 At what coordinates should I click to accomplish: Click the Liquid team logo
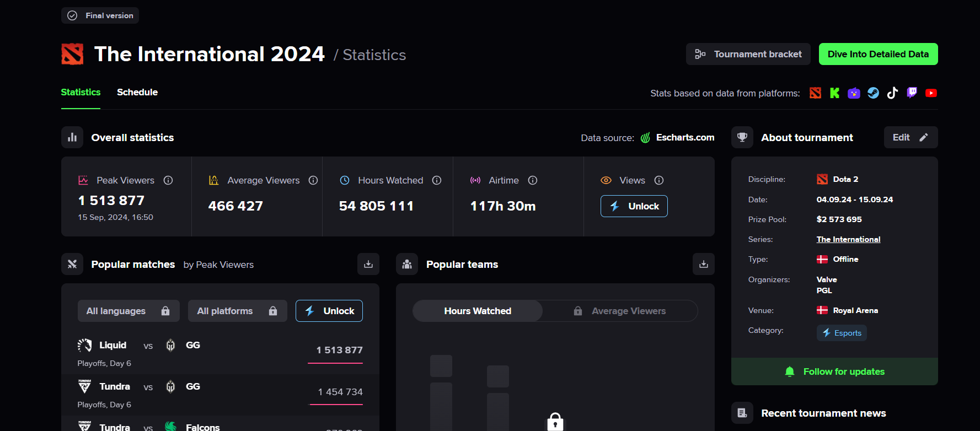click(84, 345)
